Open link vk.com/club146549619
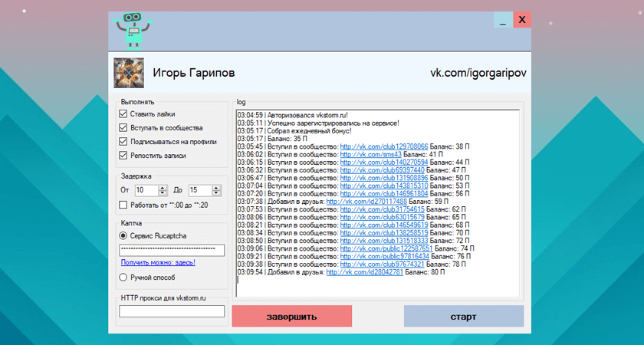The height and width of the screenshot is (345, 644). pyautogui.click(x=384, y=225)
